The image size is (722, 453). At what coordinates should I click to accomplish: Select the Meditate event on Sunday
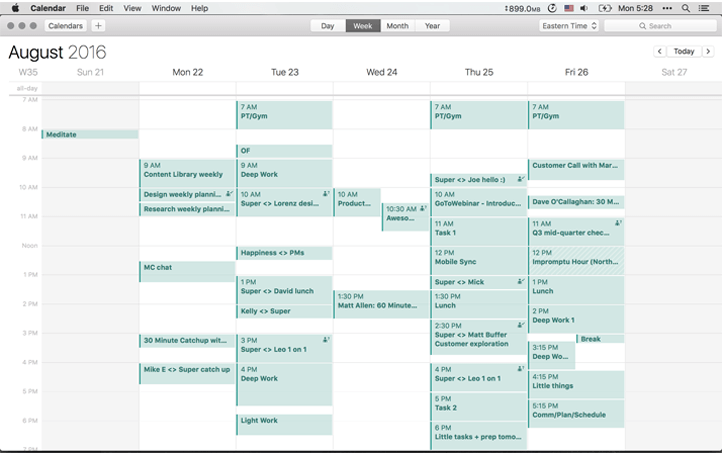(90, 135)
